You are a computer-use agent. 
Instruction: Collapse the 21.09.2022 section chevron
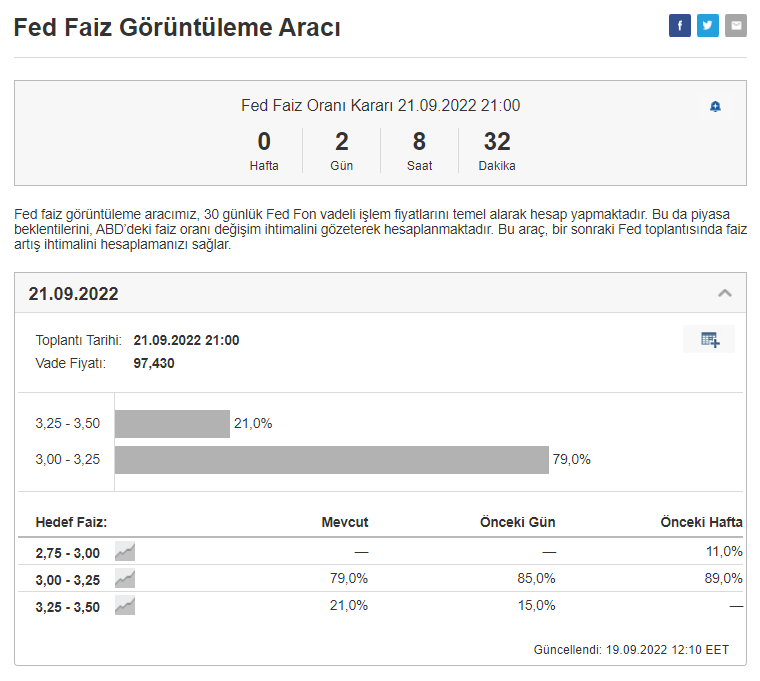tap(725, 294)
